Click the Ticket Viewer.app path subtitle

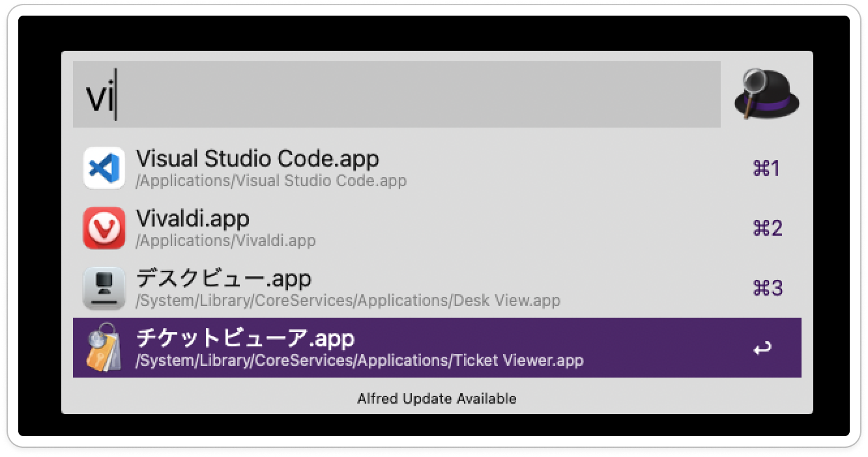(360, 361)
